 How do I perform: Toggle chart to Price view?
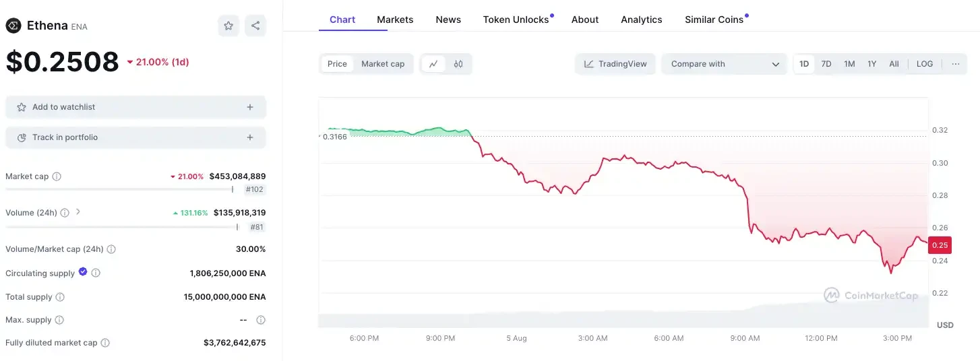[x=337, y=64]
